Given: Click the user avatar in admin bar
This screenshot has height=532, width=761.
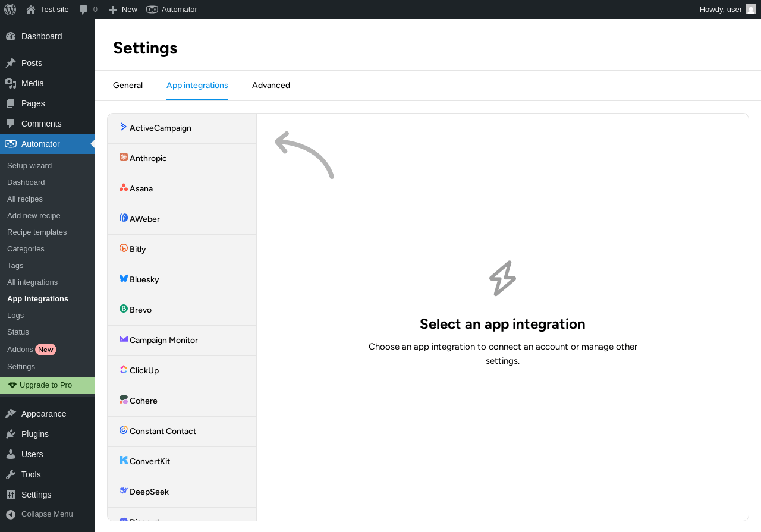Looking at the screenshot, I should (x=751, y=10).
